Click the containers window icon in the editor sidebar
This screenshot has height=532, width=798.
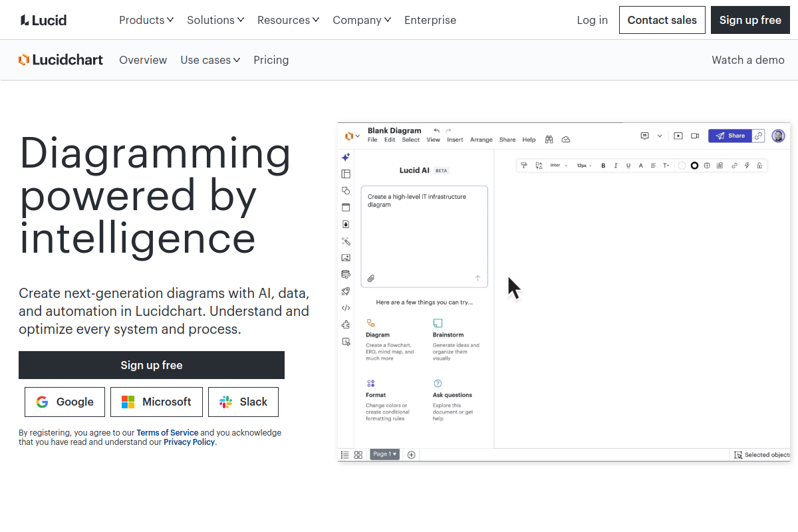point(346,207)
